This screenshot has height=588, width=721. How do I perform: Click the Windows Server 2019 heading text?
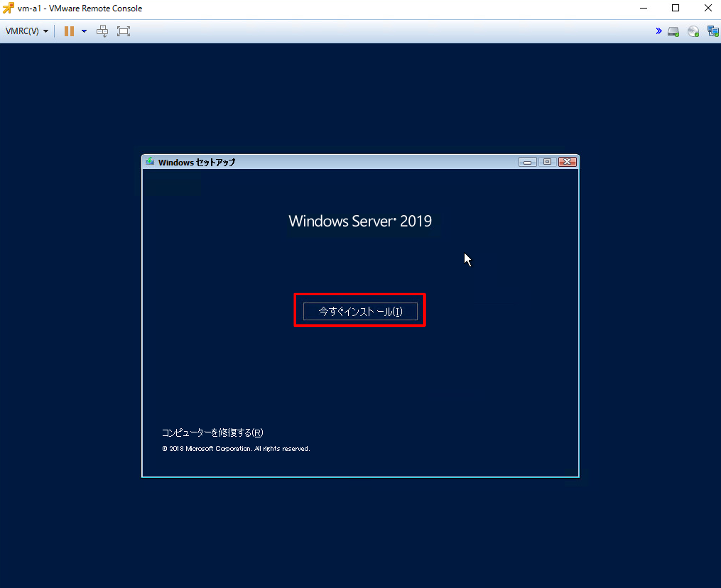[360, 221]
